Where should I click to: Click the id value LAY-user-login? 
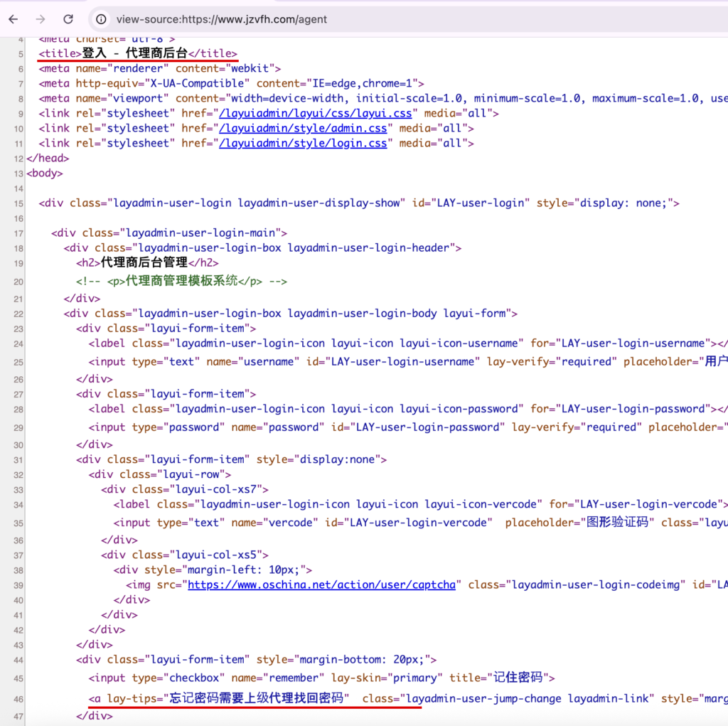pos(481,203)
